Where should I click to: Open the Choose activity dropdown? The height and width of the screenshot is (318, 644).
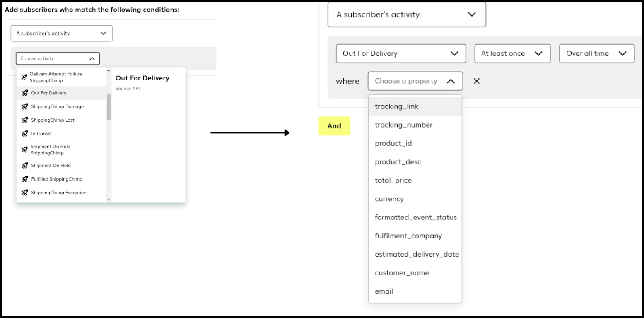tap(58, 58)
